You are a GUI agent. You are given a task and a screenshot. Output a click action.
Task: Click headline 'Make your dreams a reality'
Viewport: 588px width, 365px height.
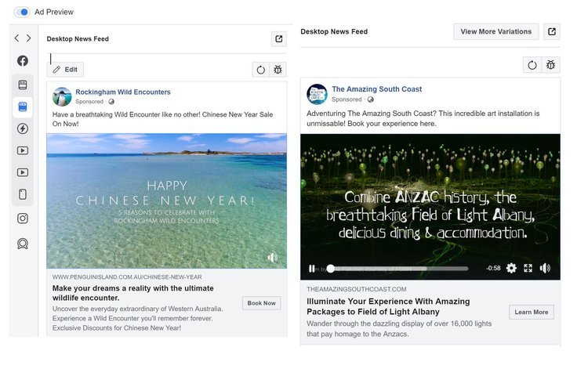point(132,293)
